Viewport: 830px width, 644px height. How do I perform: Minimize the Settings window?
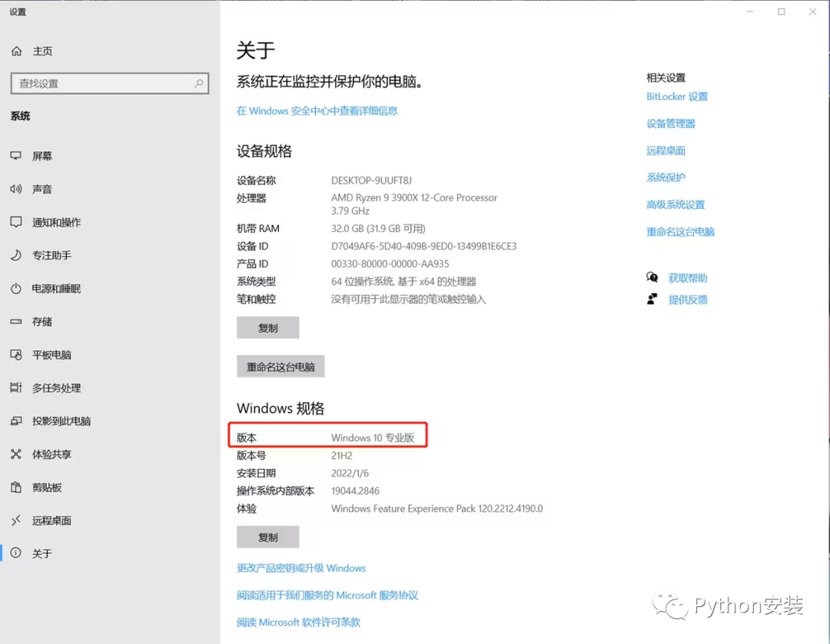pyautogui.click(x=749, y=12)
